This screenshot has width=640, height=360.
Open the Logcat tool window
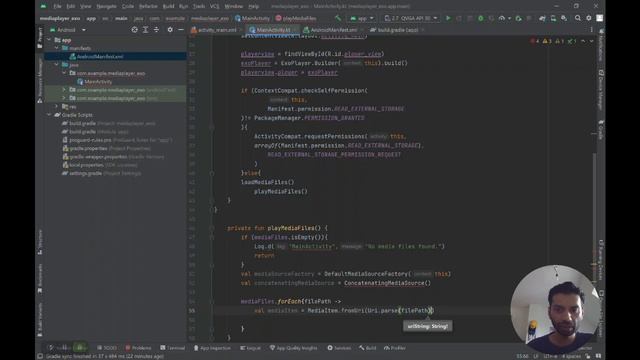click(x=250, y=348)
